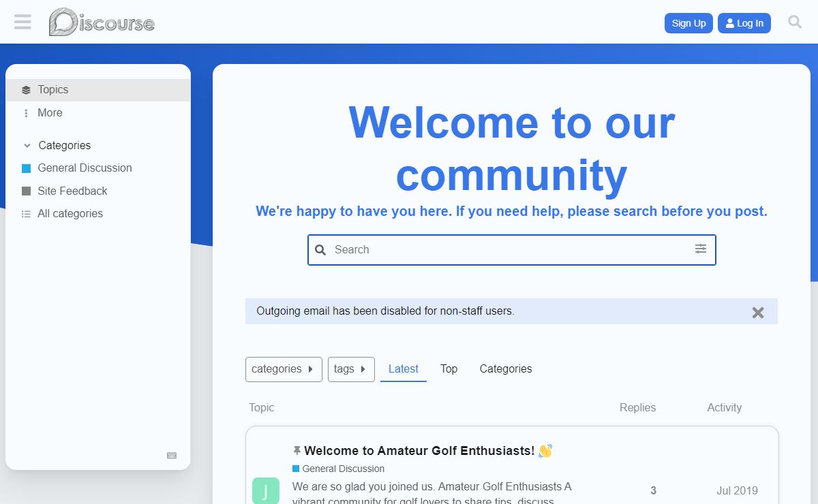The width and height of the screenshot is (818, 504).
Task: Open advanced search filters icon
Action: [x=701, y=249]
